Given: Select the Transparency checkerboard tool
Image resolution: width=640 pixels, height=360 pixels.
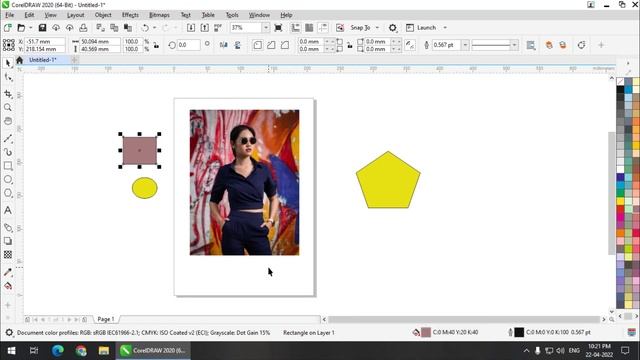Looking at the screenshot, I should click(8, 255).
